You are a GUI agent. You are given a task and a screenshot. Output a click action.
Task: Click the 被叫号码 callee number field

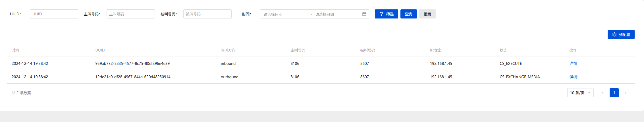click(x=207, y=14)
